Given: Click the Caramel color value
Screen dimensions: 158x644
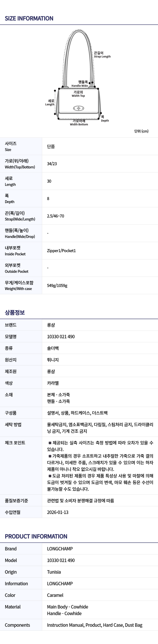Looking at the screenshot, I should (x=55, y=595).
